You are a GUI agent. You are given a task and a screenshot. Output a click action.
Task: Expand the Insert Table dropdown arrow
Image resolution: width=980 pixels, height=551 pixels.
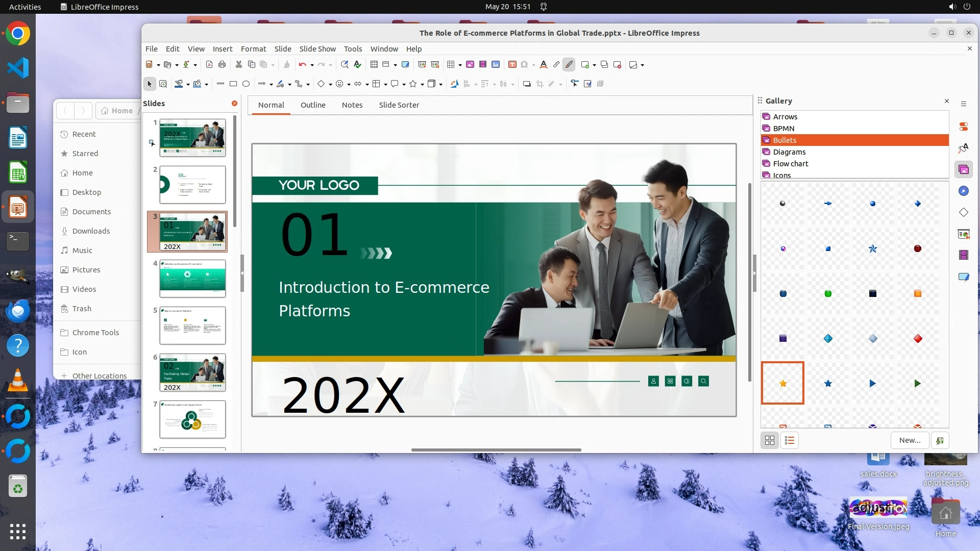tap(460, 65)
